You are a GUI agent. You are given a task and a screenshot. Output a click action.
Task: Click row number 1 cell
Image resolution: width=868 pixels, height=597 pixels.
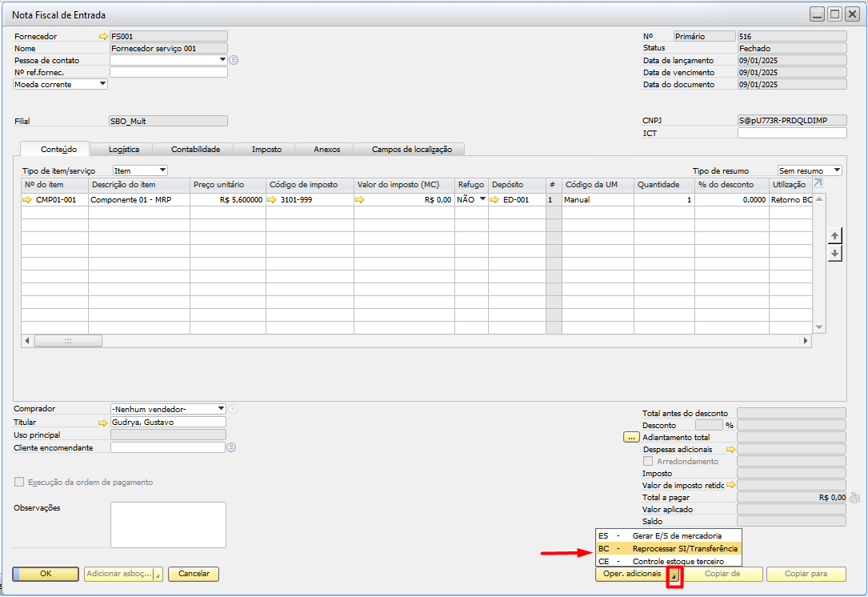pyautogui.click(x=554, y=199)
